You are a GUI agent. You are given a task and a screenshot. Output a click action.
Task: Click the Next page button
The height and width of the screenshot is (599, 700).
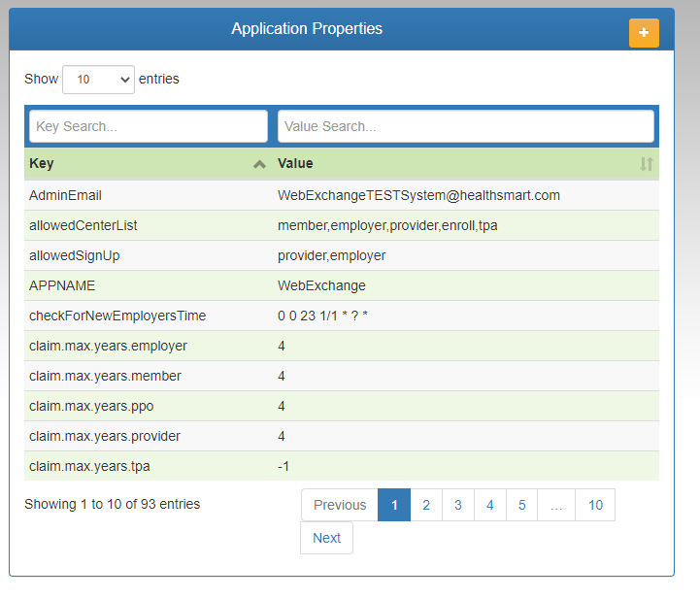pos(326,538)
